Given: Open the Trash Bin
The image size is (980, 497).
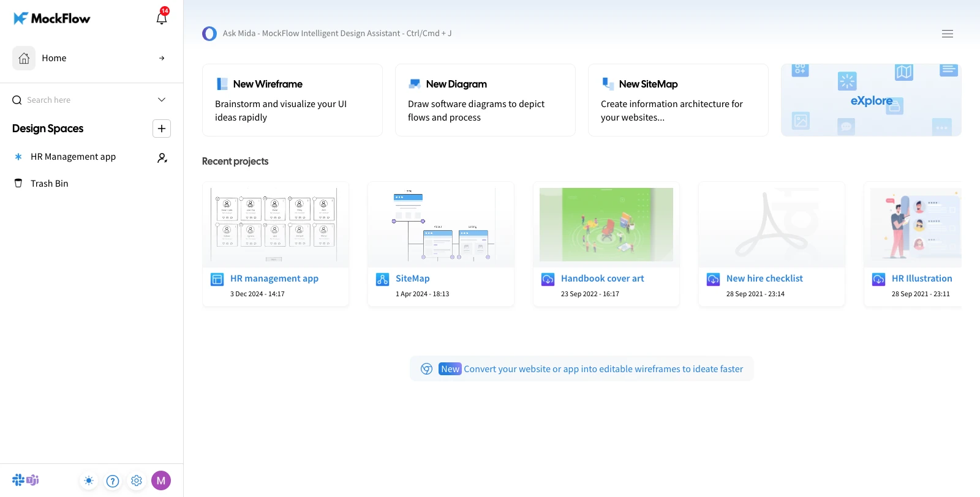Looking at the screenshot, I should tap(49, 184).
